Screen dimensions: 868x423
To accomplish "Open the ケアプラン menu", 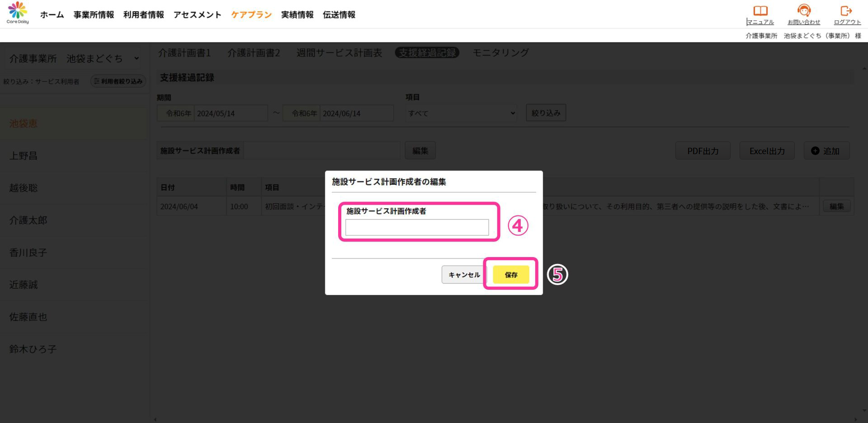I will click(x=251, y=15).
